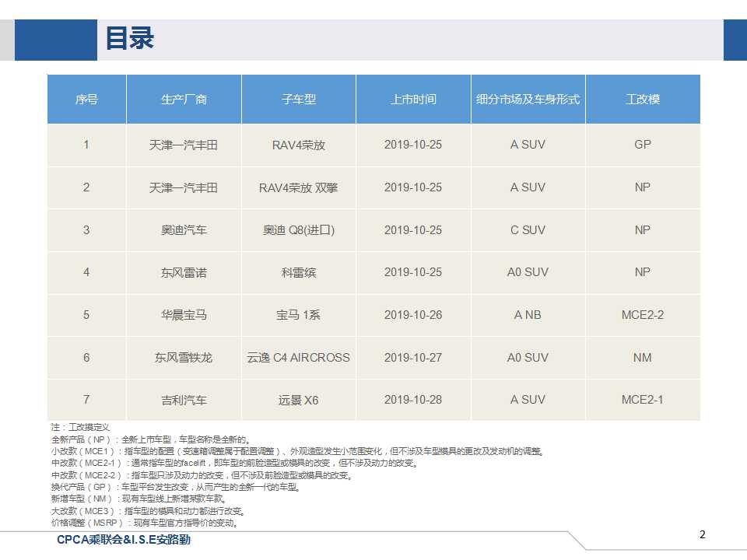Select the 华晨宝马 manufacturer cell

point(184,315)
